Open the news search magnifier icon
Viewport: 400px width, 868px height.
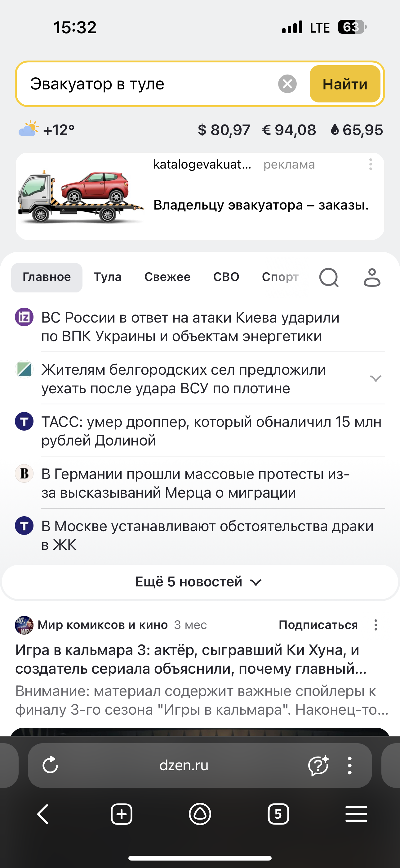329,277
